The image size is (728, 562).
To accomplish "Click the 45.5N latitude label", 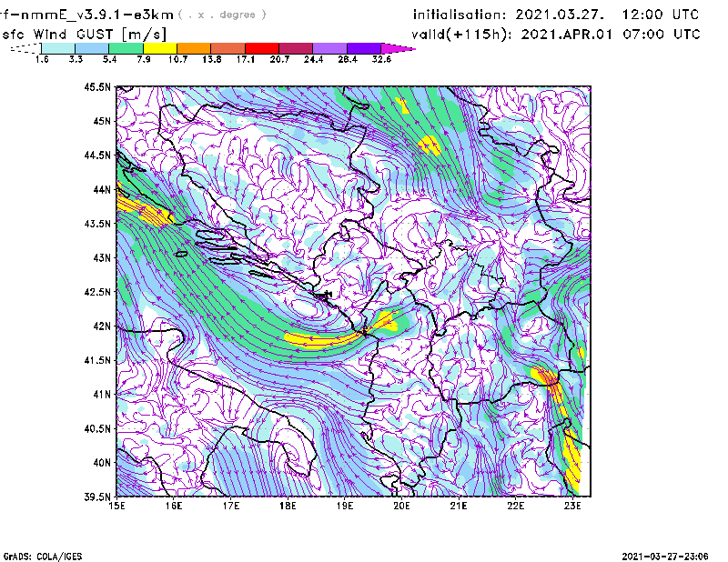I will (98, 86).
